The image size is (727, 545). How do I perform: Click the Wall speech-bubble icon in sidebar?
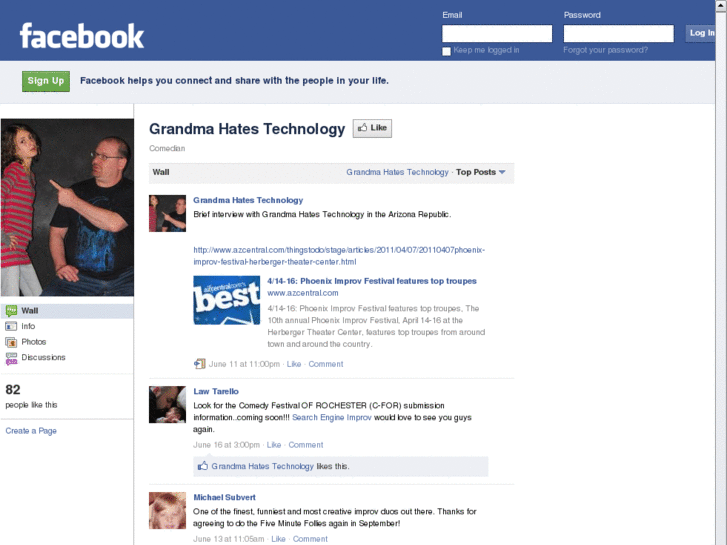coord(11,311)
